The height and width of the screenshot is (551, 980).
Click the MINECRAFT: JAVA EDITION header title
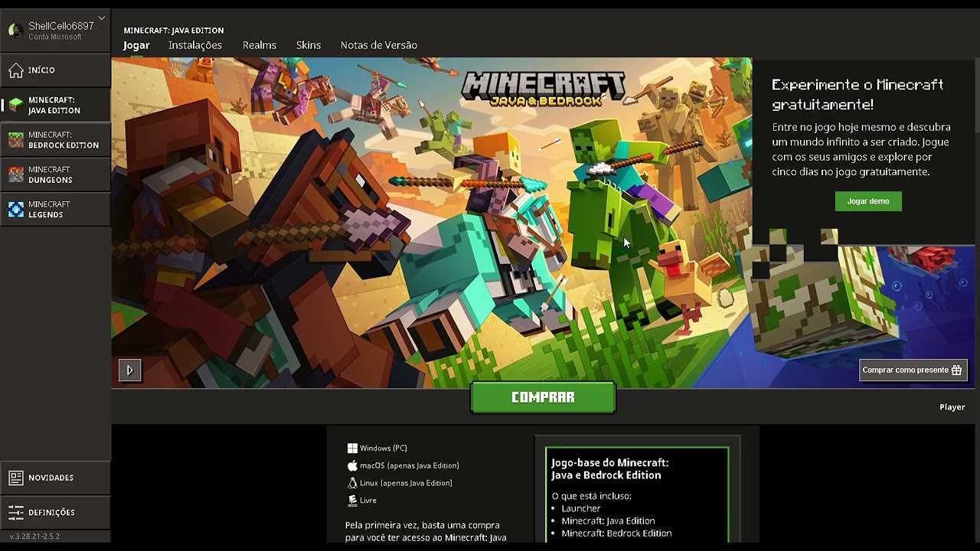point(174,31)
